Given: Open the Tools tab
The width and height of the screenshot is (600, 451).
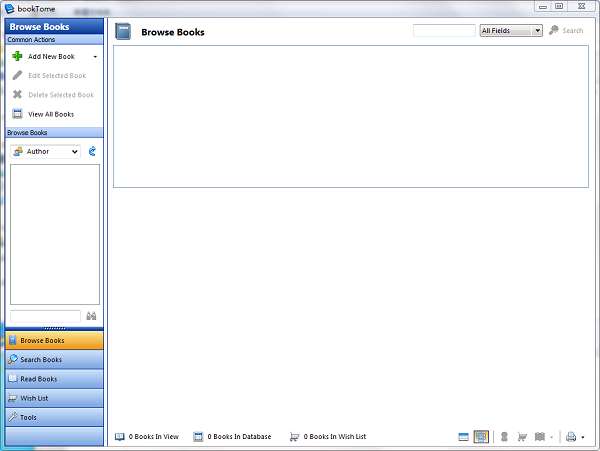Looking at the screenshot, I should coord(54,417).
